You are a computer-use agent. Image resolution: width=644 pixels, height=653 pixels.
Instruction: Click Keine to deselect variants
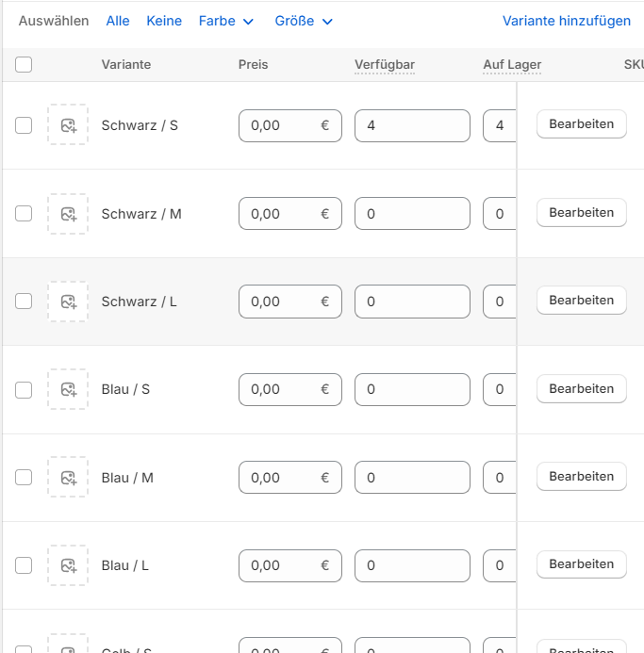click(164, 21)
